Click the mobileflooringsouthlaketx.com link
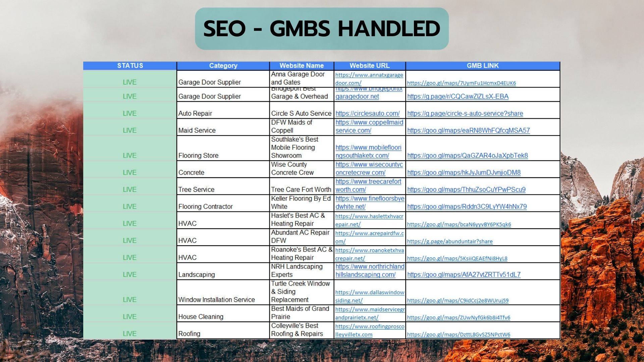 pos(368,147)
